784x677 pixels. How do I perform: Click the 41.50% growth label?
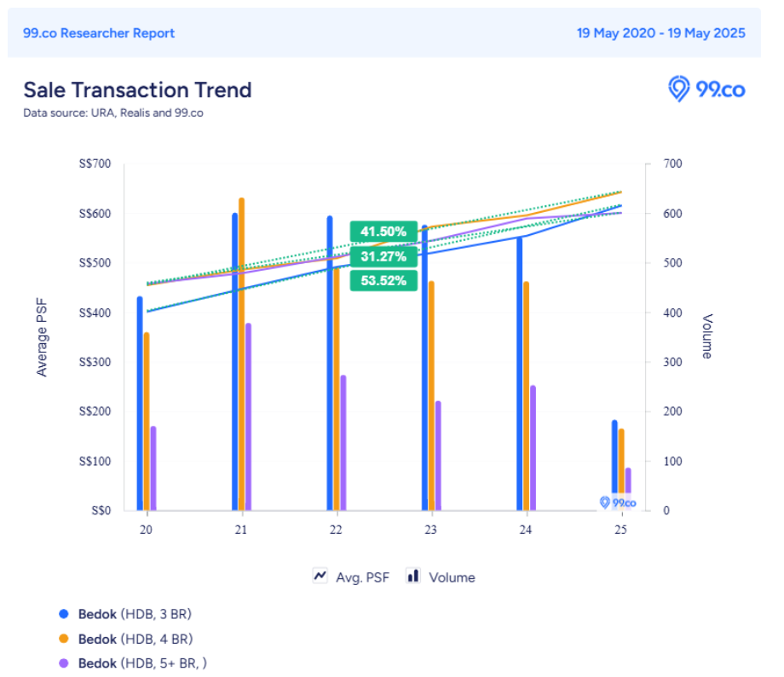pyautogui.click(x=383, y=232)
